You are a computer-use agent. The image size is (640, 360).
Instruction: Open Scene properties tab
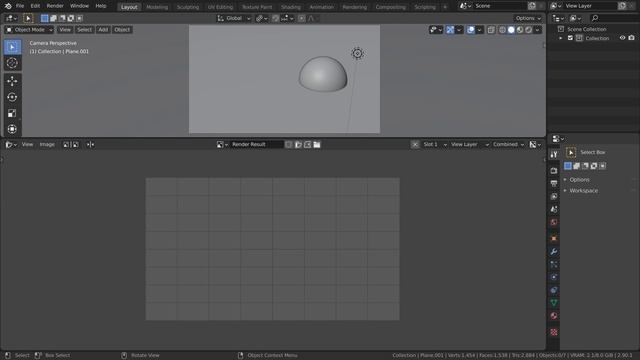coord(554,209)
